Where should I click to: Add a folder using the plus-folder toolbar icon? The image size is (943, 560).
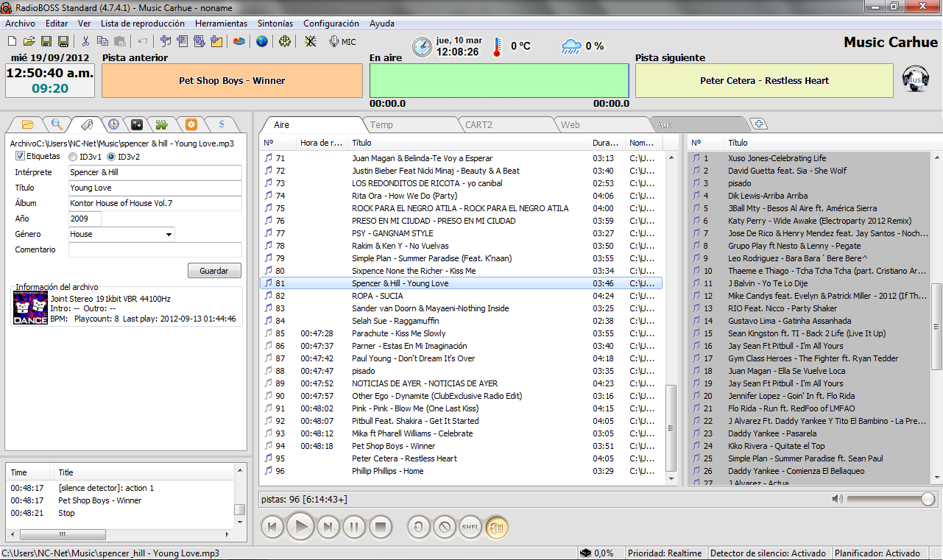tap(216, 42)
